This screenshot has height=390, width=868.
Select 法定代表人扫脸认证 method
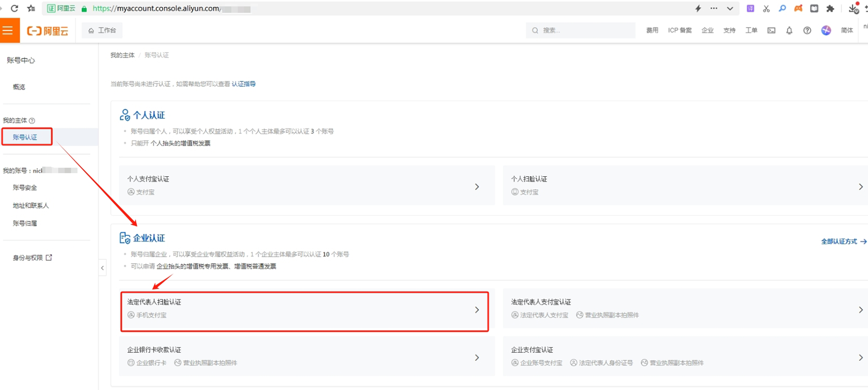[304, 311]
